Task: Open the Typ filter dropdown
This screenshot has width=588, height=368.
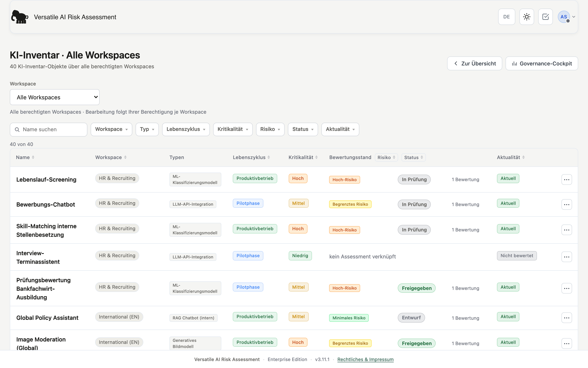Action: (147, 129)
